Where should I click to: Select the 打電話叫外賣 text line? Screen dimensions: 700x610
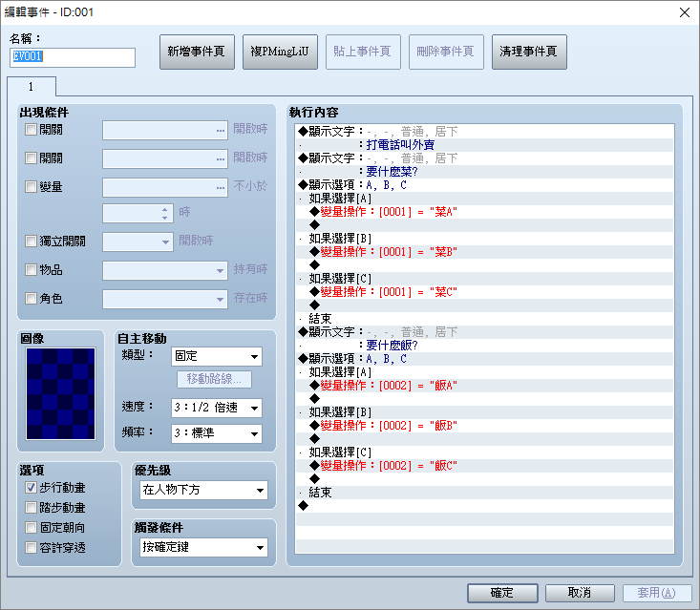click(x=484, y=145)
